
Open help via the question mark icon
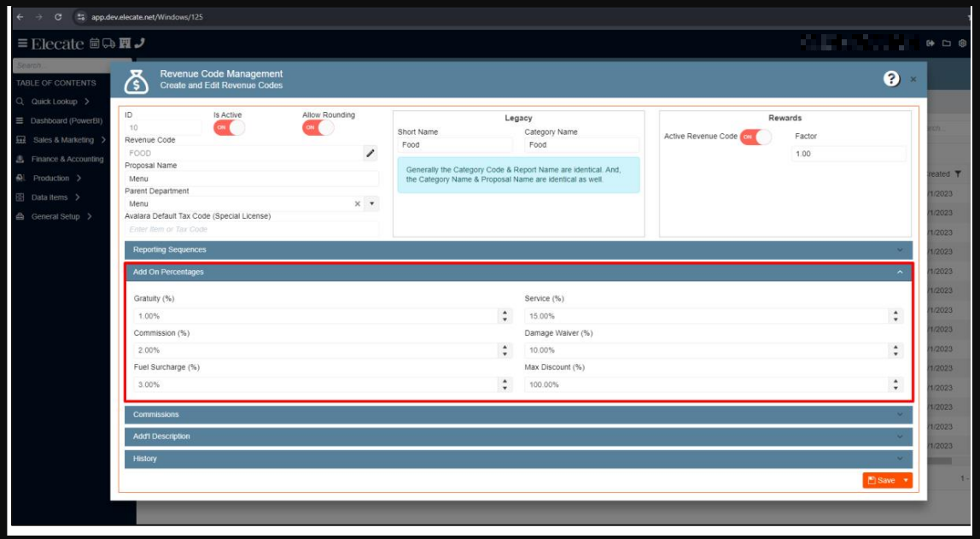pyautogui.click(x=891, y=79)
